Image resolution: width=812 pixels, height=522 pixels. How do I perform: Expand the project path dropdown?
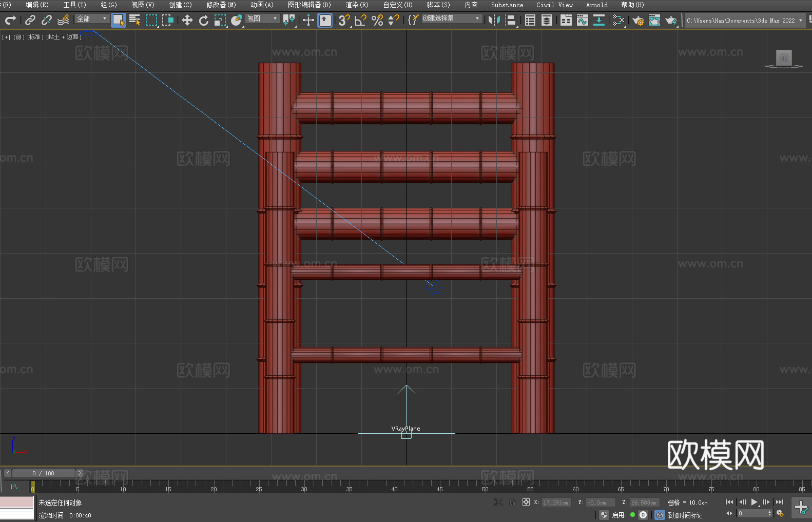(x=800, y=21)
